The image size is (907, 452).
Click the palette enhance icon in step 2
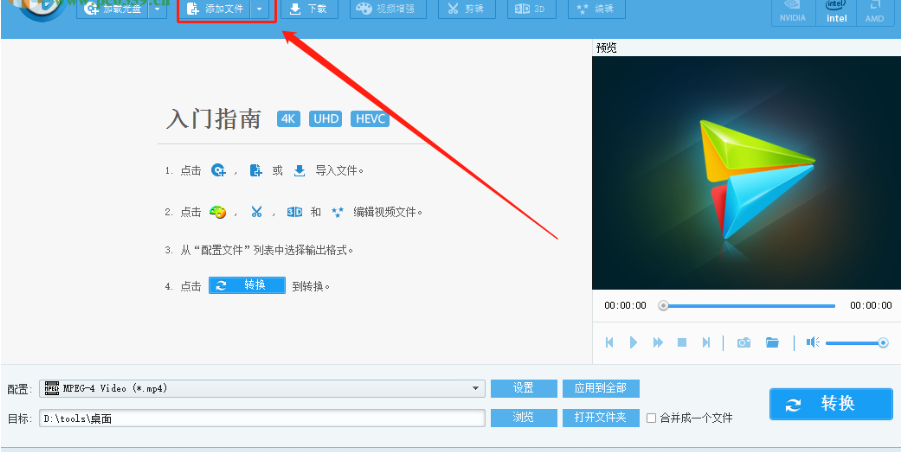[217, 212]
